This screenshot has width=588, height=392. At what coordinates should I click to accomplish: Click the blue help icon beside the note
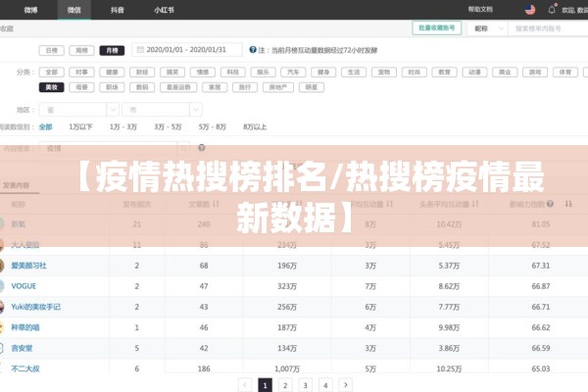[x=253, y=50]
